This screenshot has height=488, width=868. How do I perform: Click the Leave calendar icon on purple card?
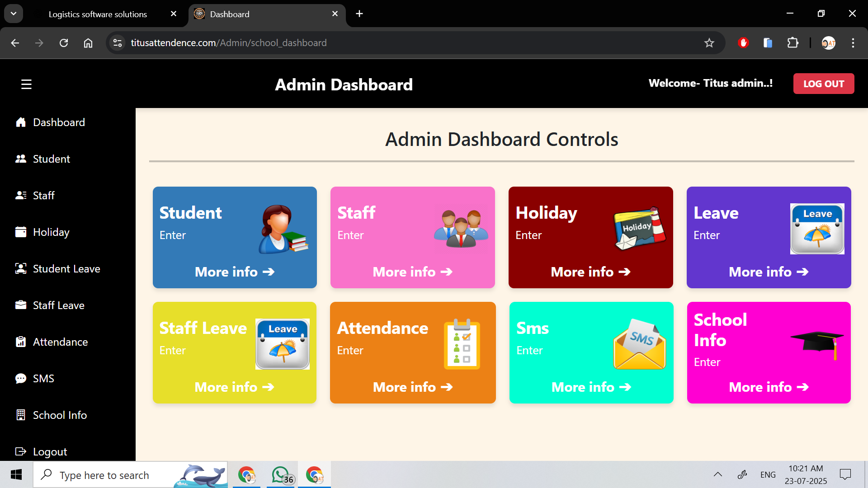click(x=816, y=229)
